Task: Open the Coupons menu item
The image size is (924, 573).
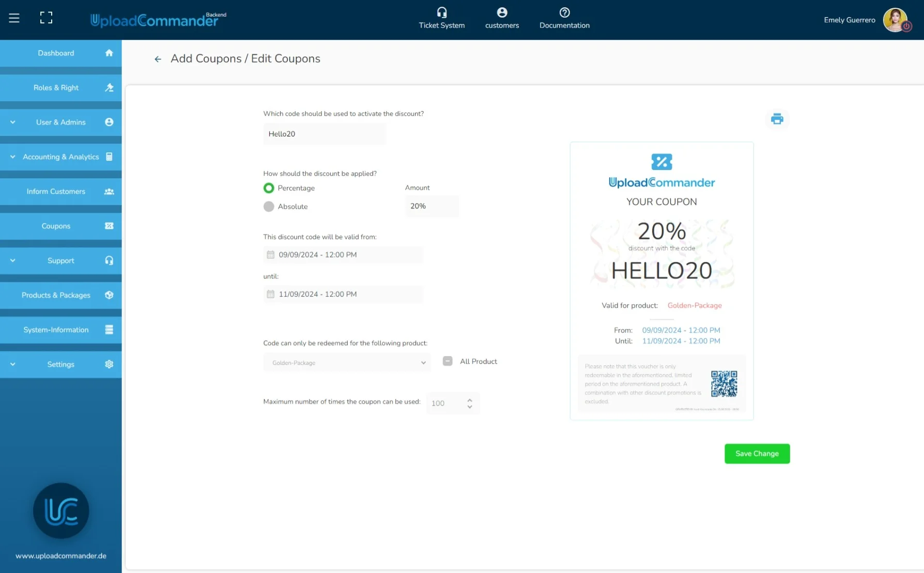Action: point(61,226)
